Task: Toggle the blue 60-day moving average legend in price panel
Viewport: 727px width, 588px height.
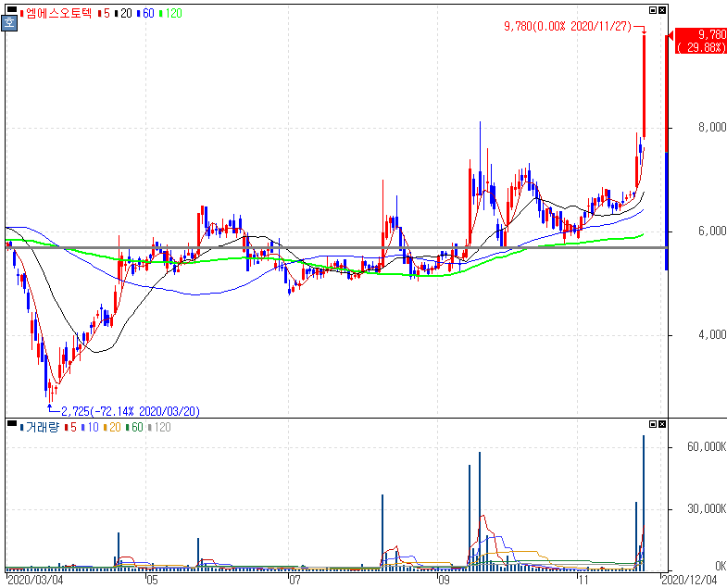Action: (145, 14)
